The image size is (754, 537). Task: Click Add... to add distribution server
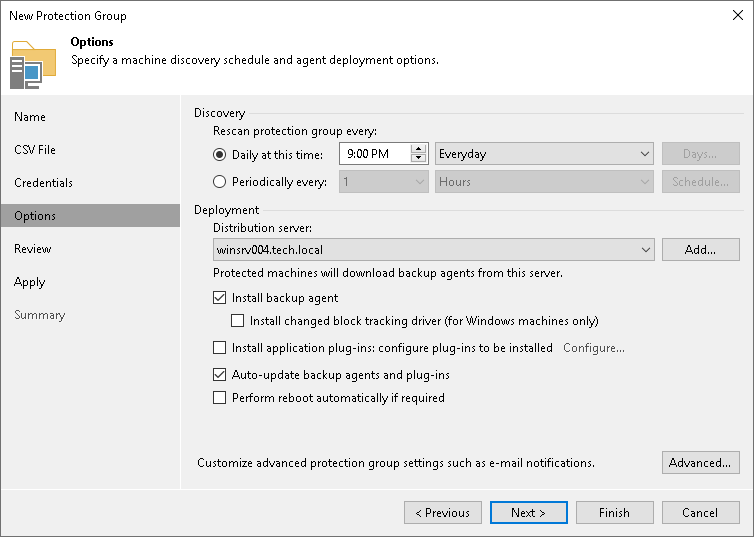(701, 250)
